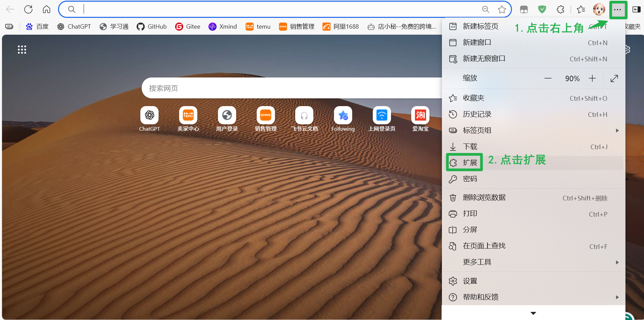Open the ad-block shield icon
Image resolution: width=644 pixels, height=320 pixels.
pos(542,9)
